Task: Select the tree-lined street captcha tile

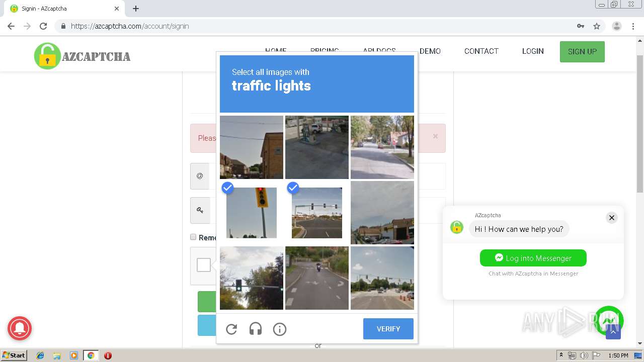Action: point(382,147)
